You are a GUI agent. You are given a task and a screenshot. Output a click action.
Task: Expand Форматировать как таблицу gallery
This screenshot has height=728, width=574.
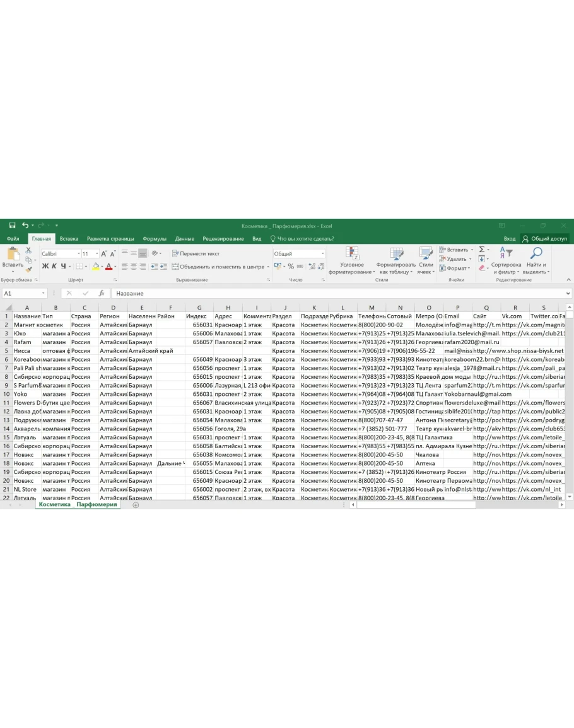[x=396, y=260]
